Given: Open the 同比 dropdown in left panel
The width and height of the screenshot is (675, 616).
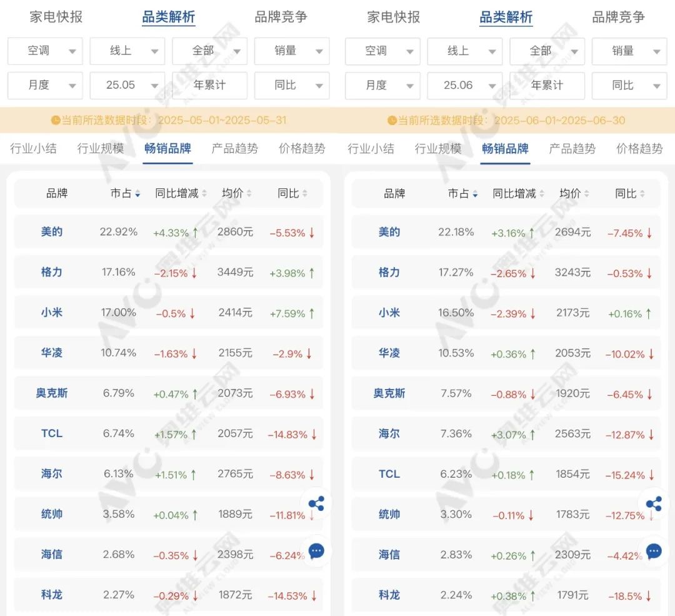Looking at the screenshot, I should [x=292, y=86].
